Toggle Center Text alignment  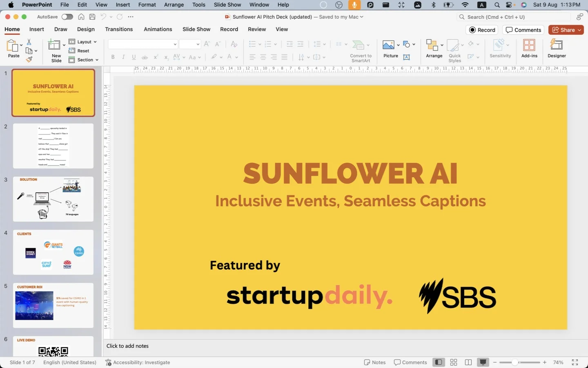(263, 57)
